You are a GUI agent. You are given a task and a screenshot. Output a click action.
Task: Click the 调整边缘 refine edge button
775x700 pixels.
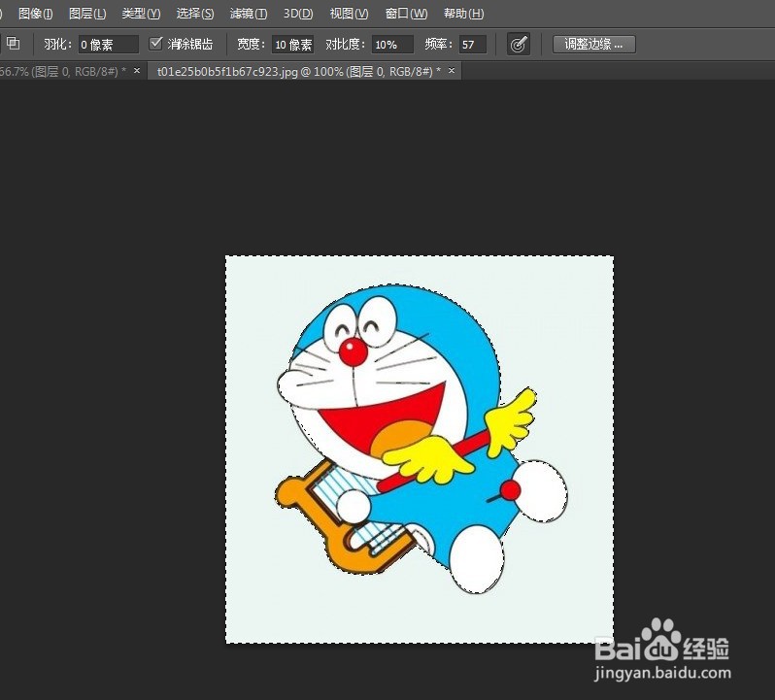(593, 44)
